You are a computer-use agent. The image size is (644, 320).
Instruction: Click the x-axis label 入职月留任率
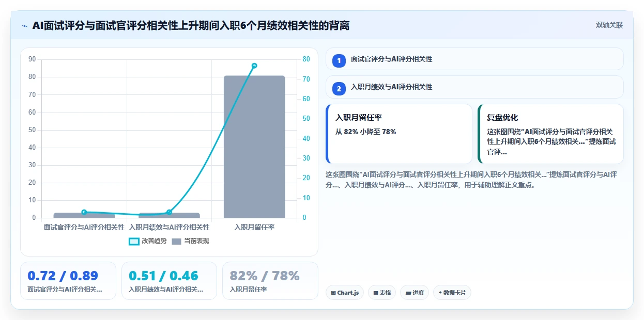pos(254,227)
